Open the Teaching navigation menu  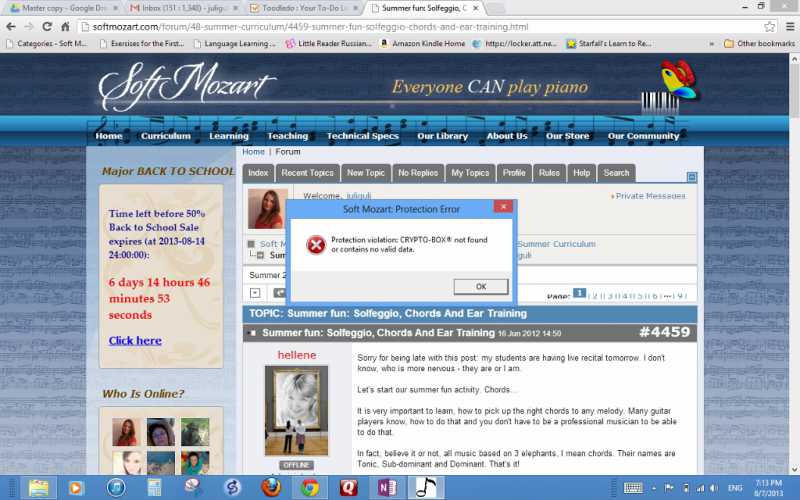288,136
